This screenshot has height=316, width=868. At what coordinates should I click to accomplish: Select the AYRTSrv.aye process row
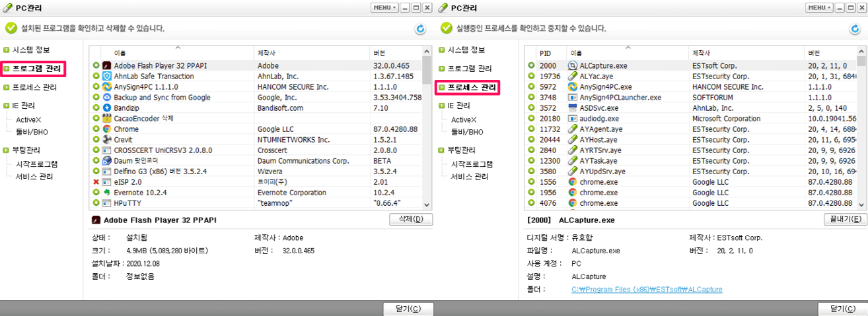point(691,150)
